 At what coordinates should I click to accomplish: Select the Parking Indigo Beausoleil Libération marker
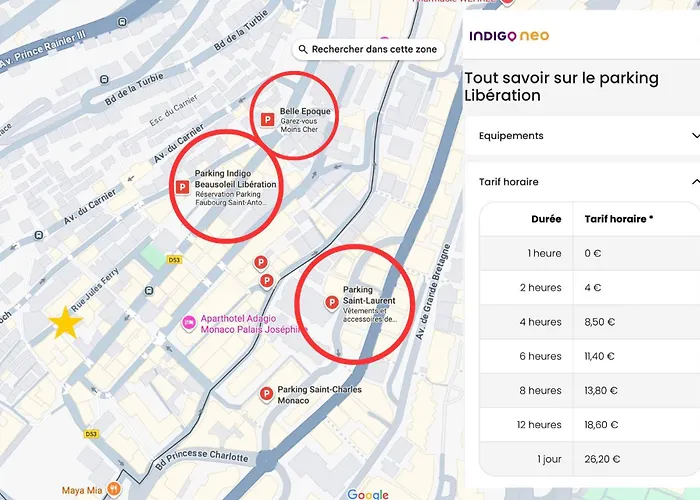[182, 187]
